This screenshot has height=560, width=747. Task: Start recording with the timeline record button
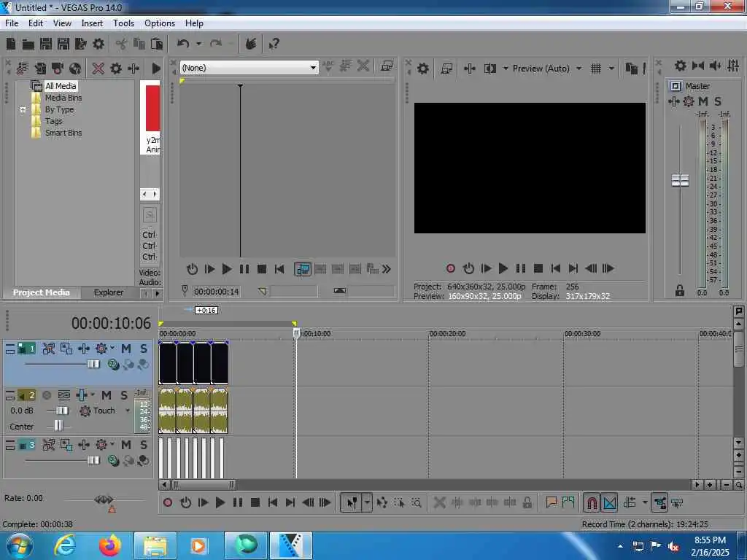168,502
